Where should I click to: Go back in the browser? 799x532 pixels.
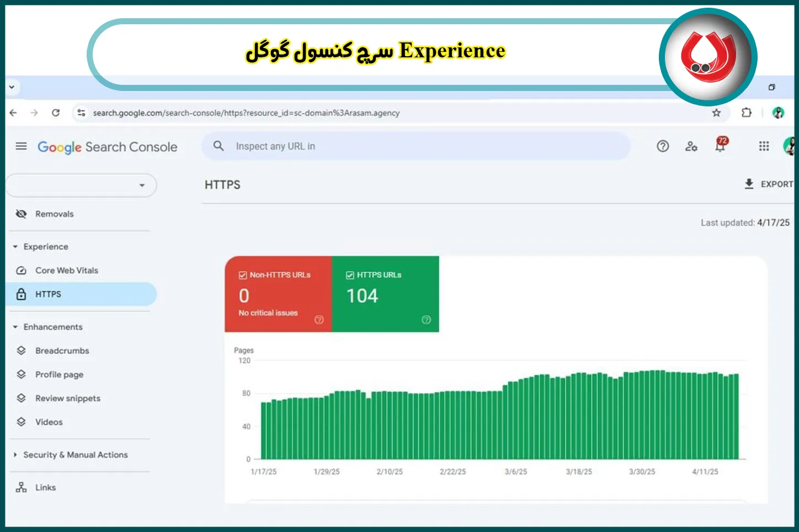pyautogui.click(x=13, y=113)
